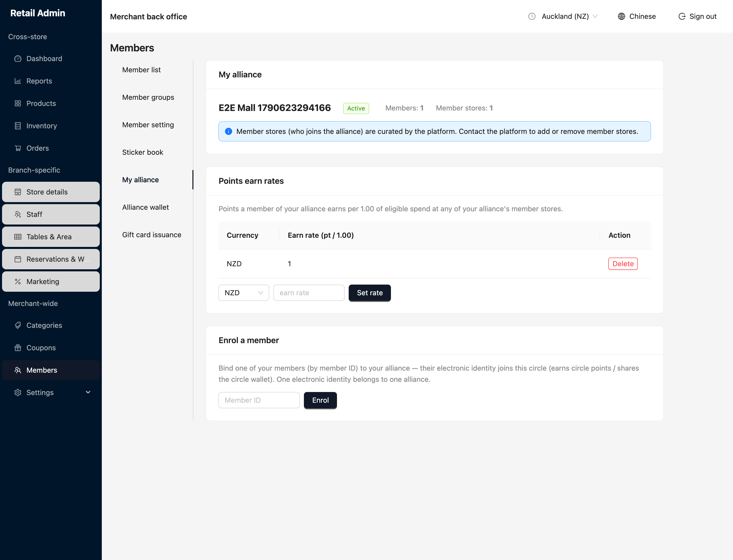Image resolution: width=733 pixels, height=560 pixels.
Task: Expand the Settings sidebar menu
Action: click(51, 392)
